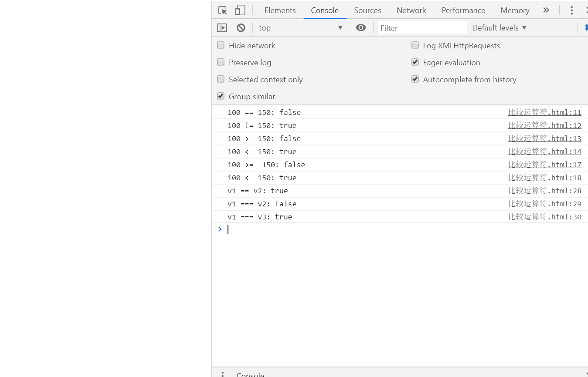Switch to the Elements tab
Screen dimensions: 588x377
(280, 10)
